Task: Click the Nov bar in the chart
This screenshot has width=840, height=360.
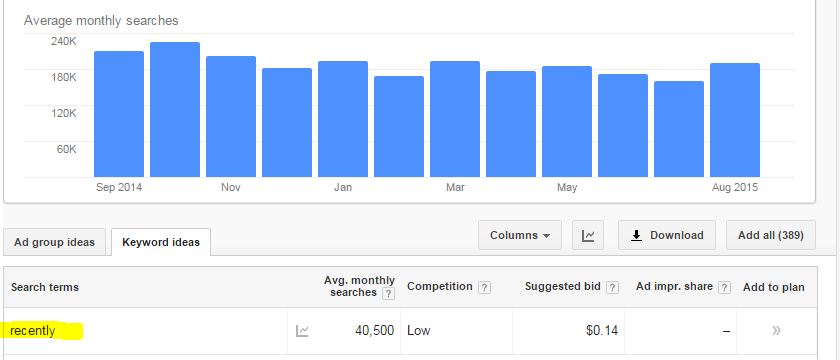Action: [231, 116]
